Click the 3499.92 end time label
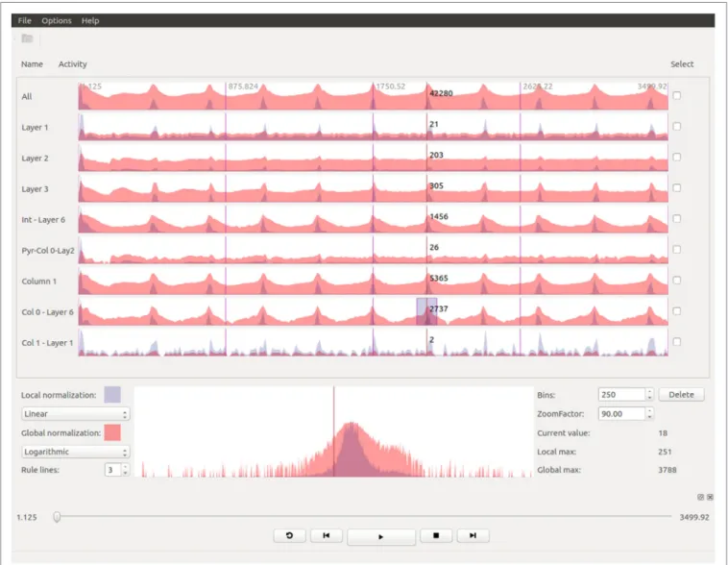 coord(694,517)
